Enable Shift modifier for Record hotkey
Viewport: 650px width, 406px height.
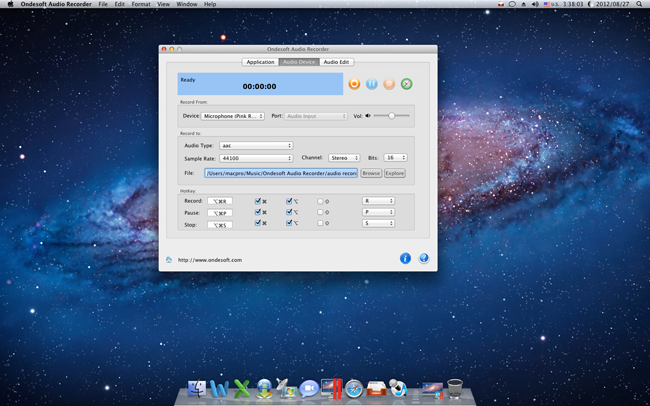[x=320, y=201]
